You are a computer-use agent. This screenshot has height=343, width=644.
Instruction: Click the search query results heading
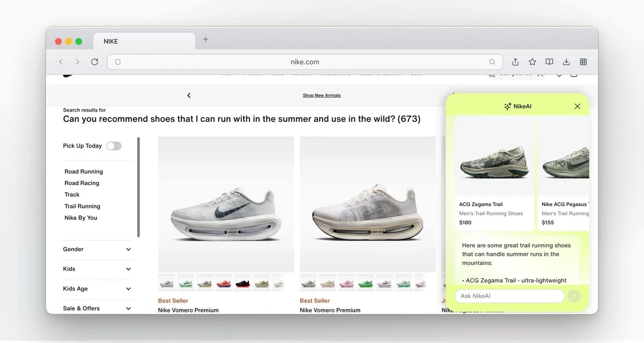(241, 119)
